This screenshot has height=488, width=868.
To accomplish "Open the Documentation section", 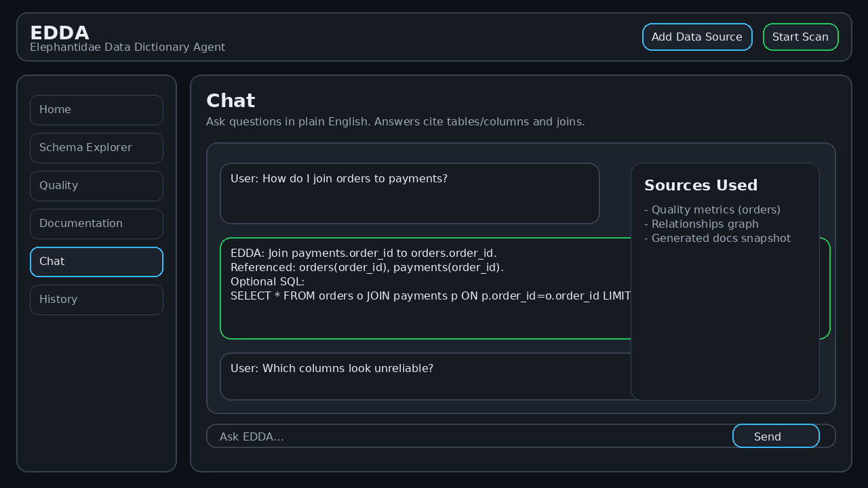I will (x=96, y=224).
